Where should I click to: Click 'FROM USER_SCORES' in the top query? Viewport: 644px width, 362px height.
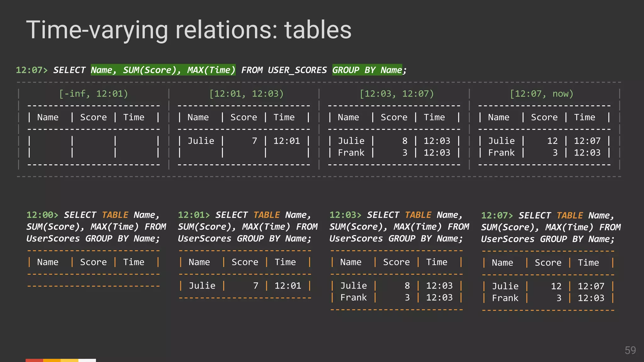click(284, 70)
